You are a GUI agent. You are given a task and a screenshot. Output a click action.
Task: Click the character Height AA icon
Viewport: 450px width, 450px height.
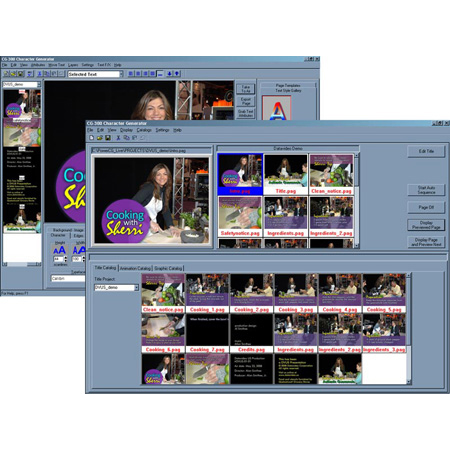coord(60,250)
